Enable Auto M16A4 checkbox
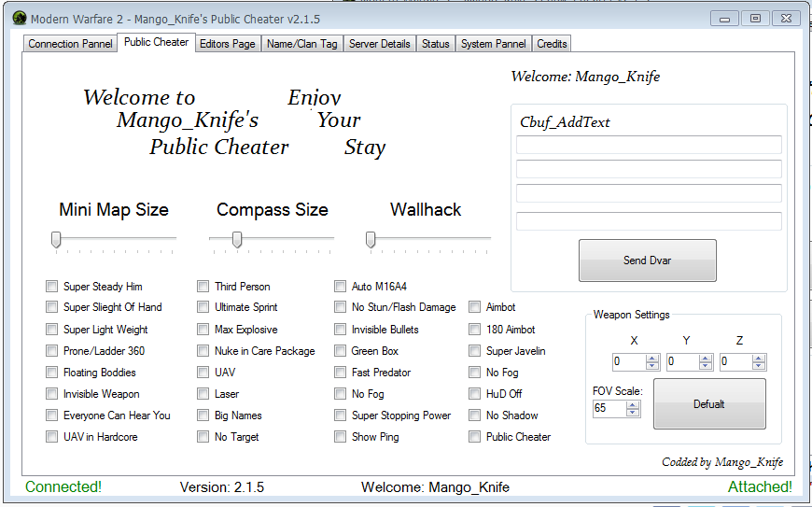 coord(341,287)
